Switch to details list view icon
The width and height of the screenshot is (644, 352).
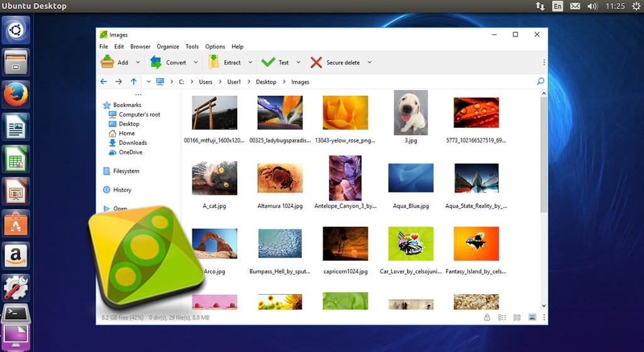coord(502,317)
